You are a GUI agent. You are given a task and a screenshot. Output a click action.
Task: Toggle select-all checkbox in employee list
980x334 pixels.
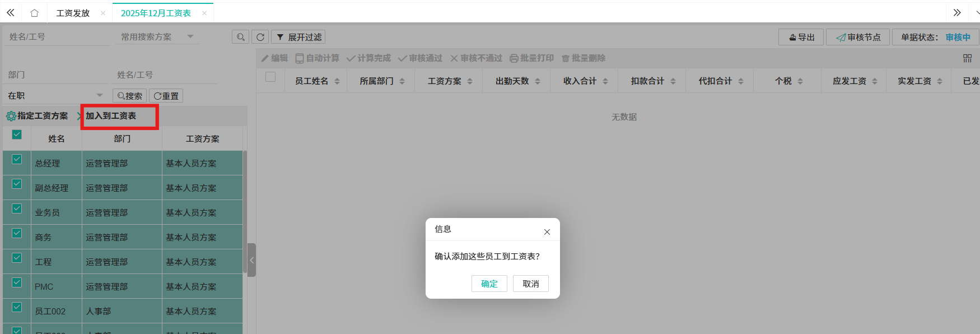pyautogui.click(x=17, y=134)
